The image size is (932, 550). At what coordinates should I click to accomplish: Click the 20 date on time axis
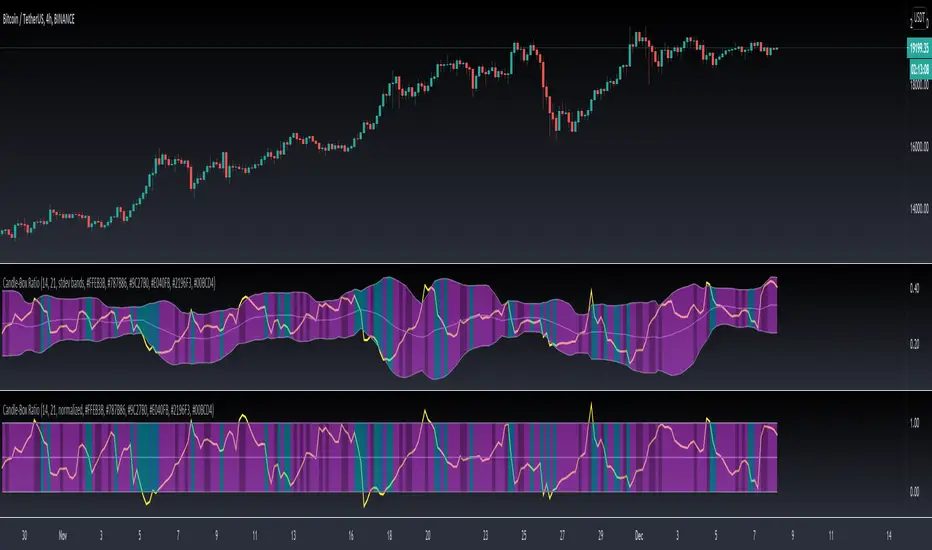tap(427, 536)
